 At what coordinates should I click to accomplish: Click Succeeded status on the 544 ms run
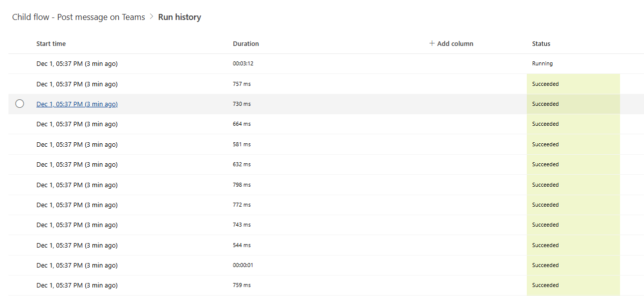pyautogui.click(x=545, y=245)
